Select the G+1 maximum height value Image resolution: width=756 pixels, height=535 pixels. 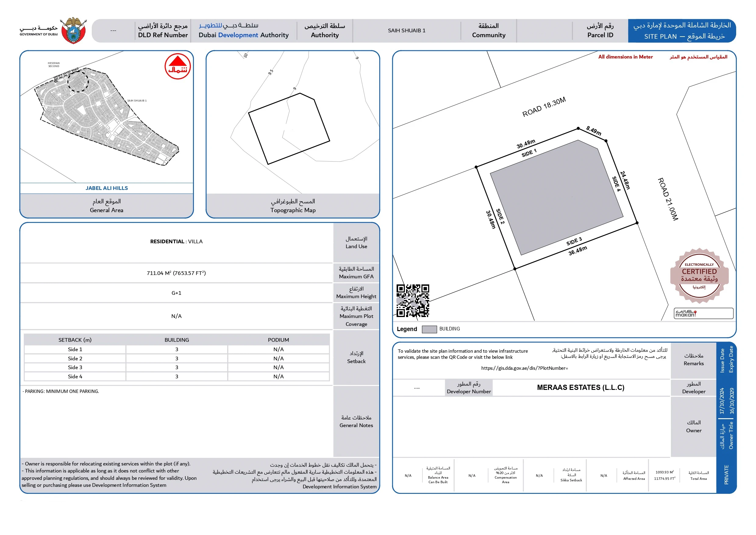click(x=176, y=293)
